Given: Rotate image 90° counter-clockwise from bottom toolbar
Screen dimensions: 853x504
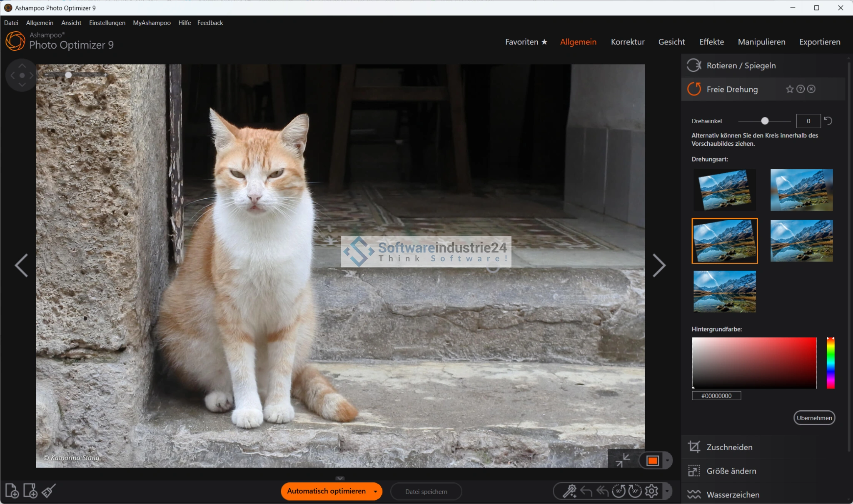Looking at the screenshot, I should click(619, 492).
